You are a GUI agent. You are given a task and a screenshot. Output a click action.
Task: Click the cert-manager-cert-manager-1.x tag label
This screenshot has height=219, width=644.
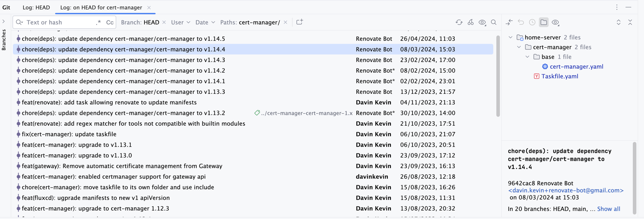[x=304, y=113]
